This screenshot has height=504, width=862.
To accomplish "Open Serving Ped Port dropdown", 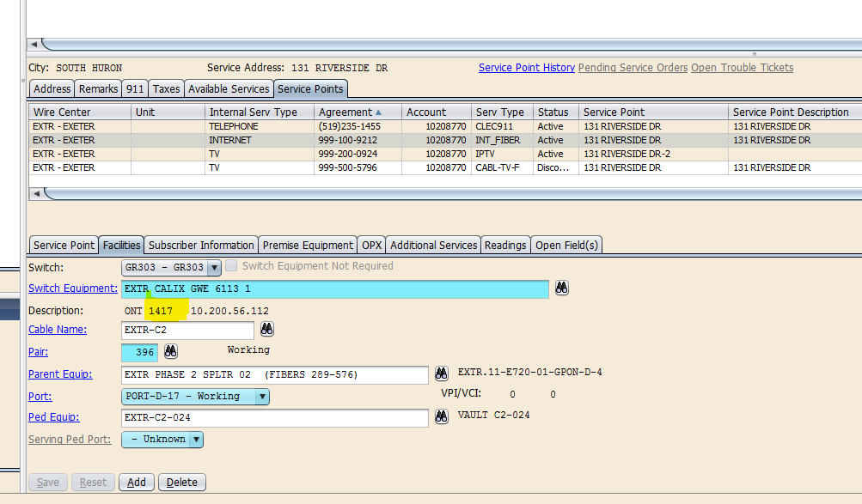I will tap(195, 440).
